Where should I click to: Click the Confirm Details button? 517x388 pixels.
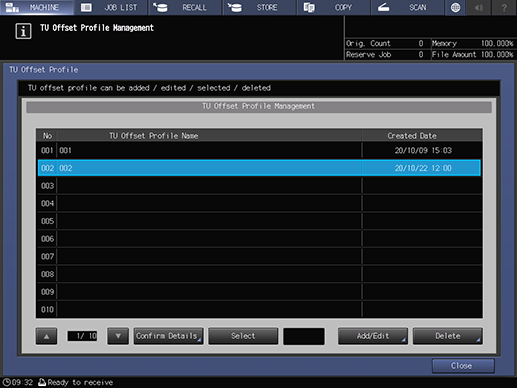pos(168,336)
